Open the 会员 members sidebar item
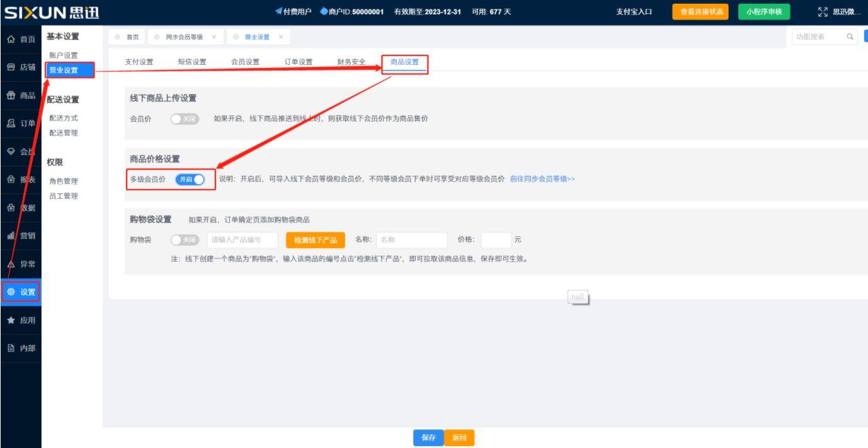 point(21,151)
